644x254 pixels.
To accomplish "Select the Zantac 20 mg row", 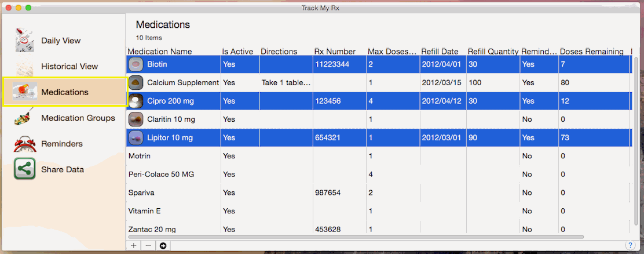I will pos(174,230).
